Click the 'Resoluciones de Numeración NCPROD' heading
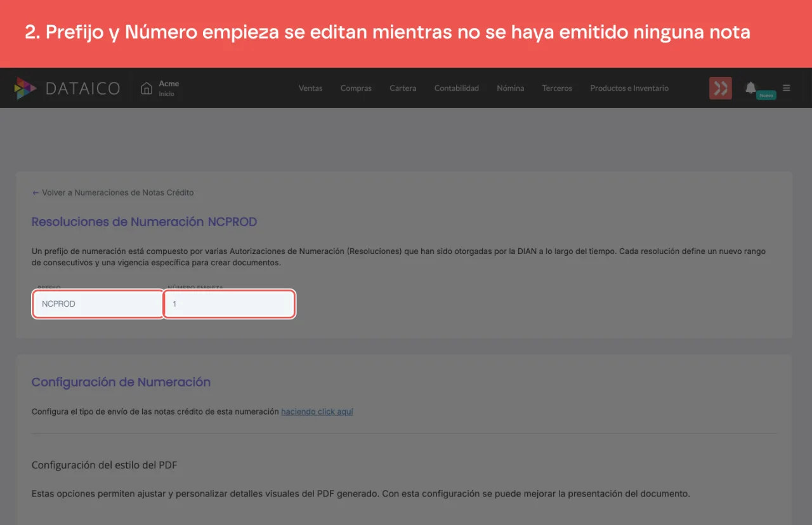The height and width of the screenshot is (525, 812). click(x=145, y=222)
